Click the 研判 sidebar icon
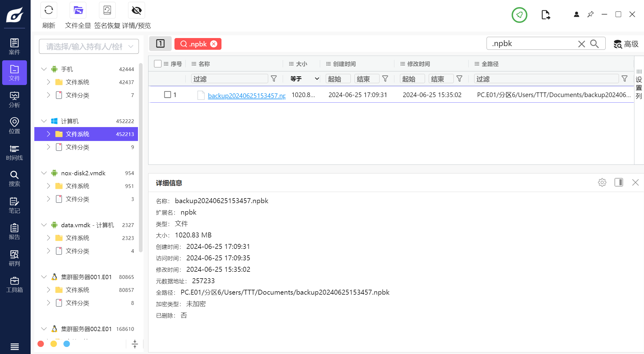Screen dimensions: 644x354 pos(14,258)
